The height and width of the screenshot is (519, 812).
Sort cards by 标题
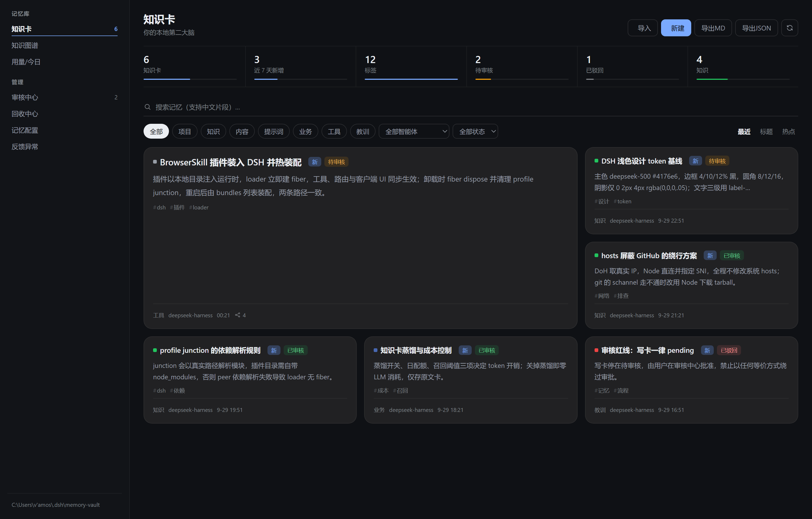coord(766,131)
